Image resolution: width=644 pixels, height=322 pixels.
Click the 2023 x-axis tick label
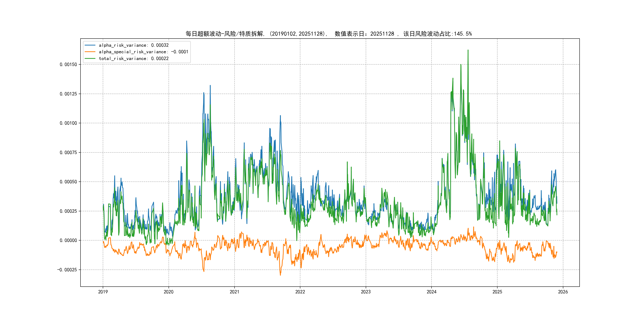click(x=366, y=292)
